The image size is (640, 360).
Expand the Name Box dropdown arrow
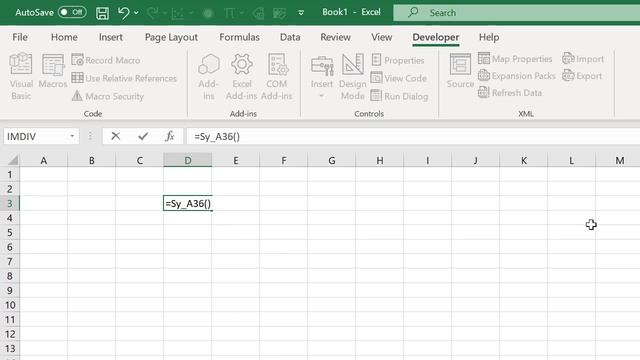[72, 136]
